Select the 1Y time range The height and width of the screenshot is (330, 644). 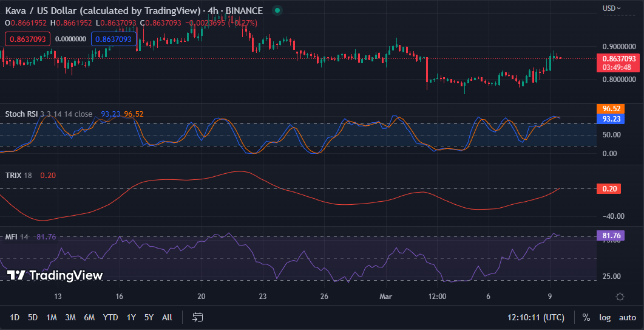click(x=131, y=317)
